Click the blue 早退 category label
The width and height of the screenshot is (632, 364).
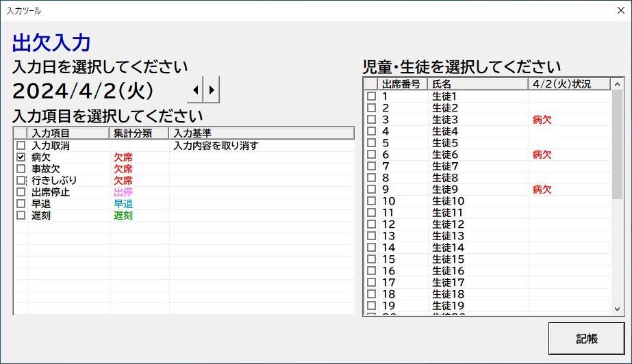coord(123,204)
